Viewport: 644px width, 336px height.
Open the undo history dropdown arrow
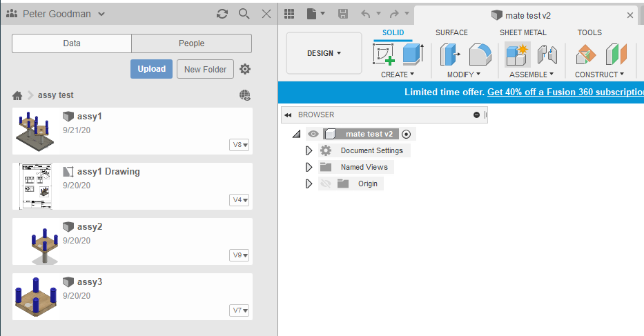(x=379, y=14)
